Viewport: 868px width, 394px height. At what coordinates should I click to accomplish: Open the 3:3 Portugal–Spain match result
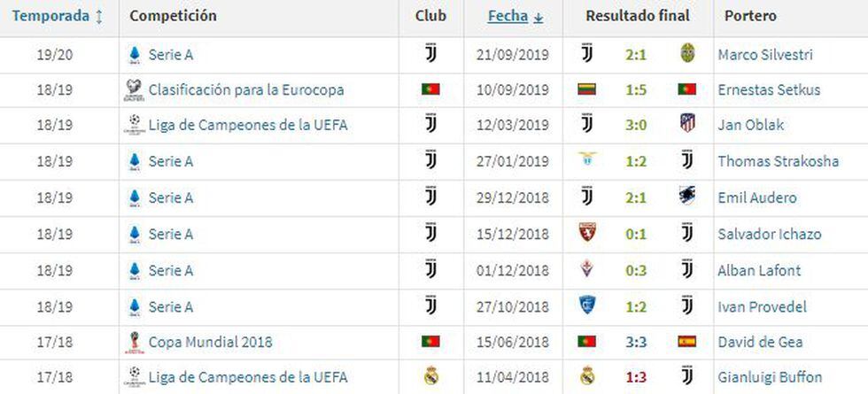(x=636, y=341)
